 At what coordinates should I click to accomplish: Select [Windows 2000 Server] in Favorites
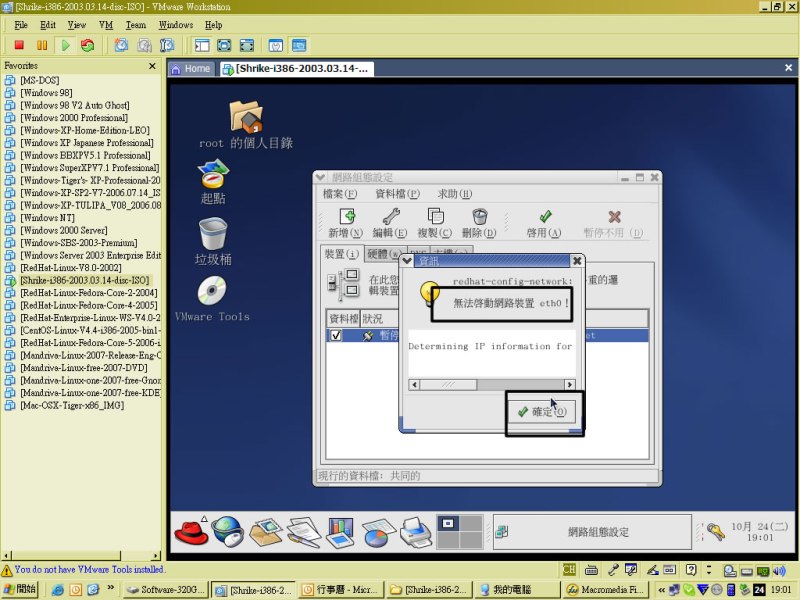pos(64,230)
